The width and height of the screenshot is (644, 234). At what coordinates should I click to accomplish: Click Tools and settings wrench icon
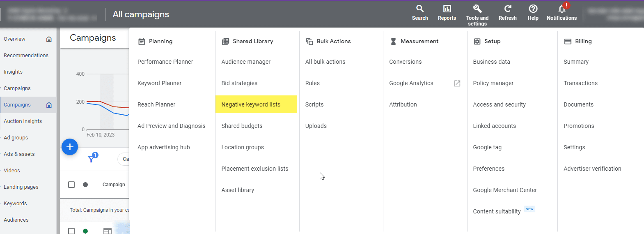(477, 9)
